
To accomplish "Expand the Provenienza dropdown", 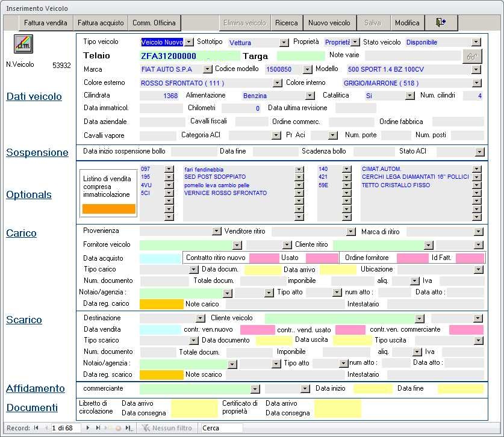I will pos(217,231).
